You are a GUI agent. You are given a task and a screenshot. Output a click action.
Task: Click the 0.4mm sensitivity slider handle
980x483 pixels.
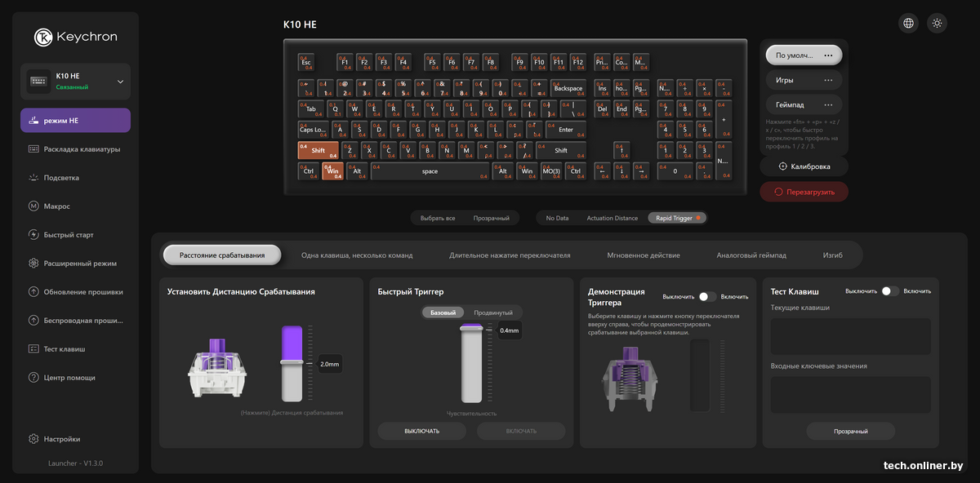(471, 328)
